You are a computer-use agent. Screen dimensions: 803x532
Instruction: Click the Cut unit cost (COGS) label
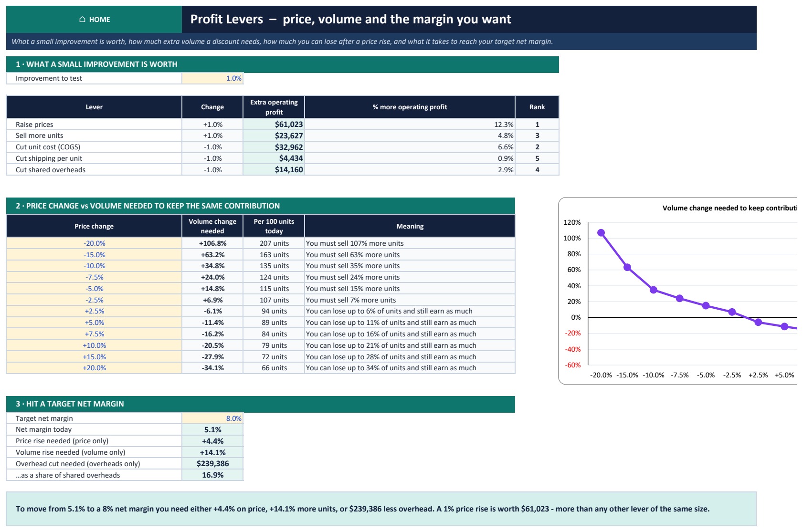48,147
